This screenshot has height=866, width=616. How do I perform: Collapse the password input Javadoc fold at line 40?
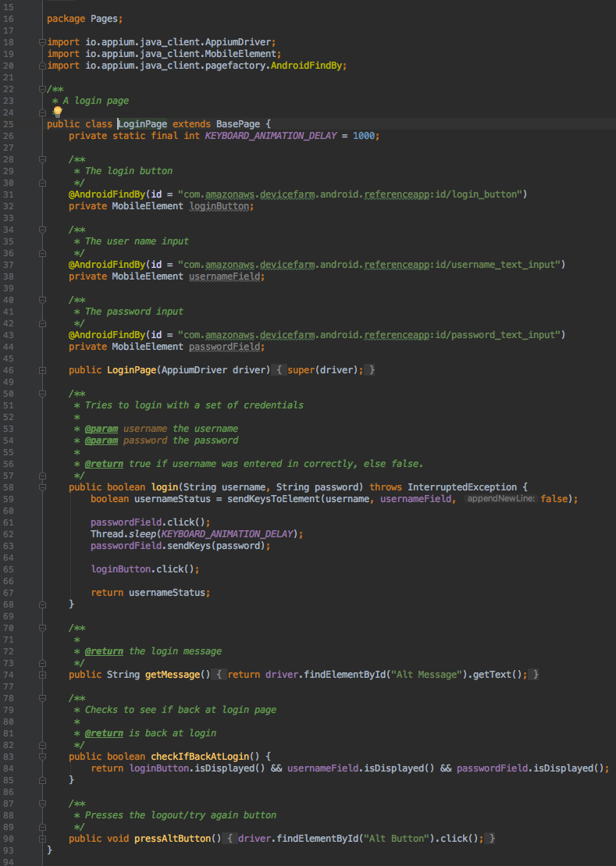(x=42, y=300)
